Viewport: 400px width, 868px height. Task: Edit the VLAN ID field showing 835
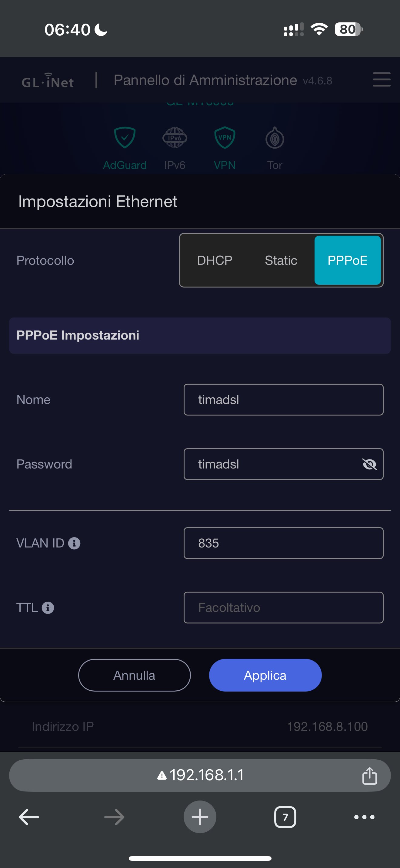(283, 543)
